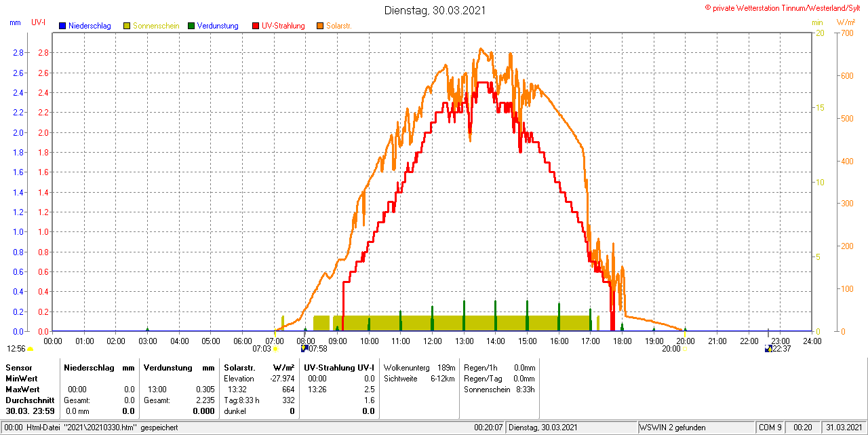Click the cloud base value 189m
Image resolution: width=868 pixels, height=435 pixels.
click(x=446, y=368)
